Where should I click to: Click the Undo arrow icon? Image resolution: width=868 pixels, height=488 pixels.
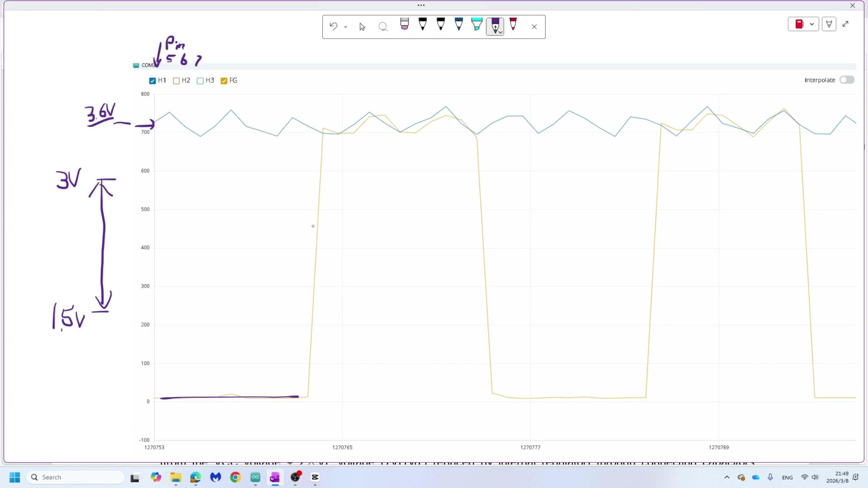(333, 26)
